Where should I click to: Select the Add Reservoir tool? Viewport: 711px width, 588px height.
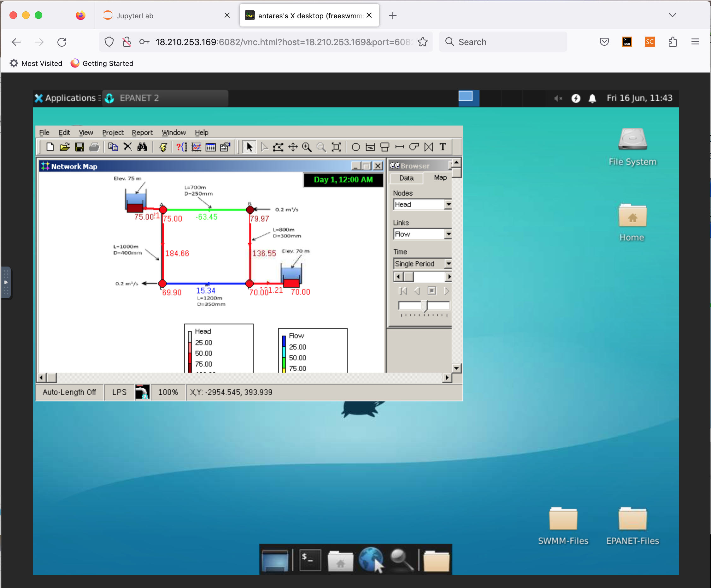click(370, 147)
